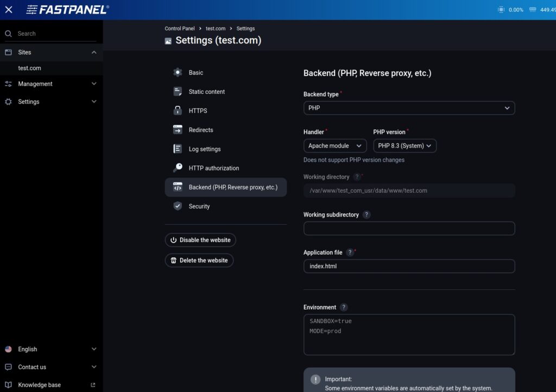Click the FASTPANEL logo

[68, 10]
